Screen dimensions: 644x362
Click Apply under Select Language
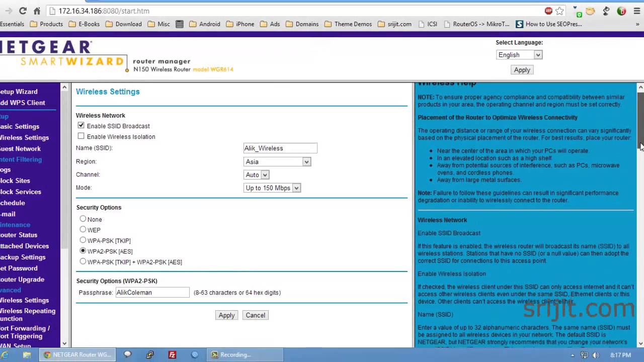(522, 70)
